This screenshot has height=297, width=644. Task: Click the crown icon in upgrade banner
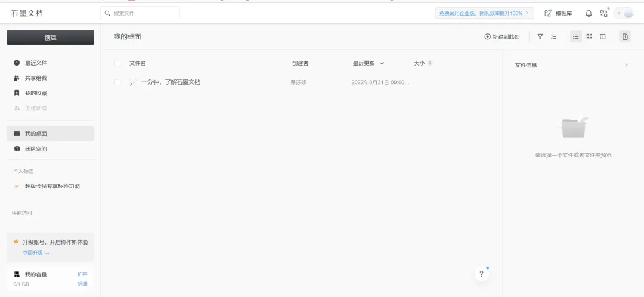[16, 242]
